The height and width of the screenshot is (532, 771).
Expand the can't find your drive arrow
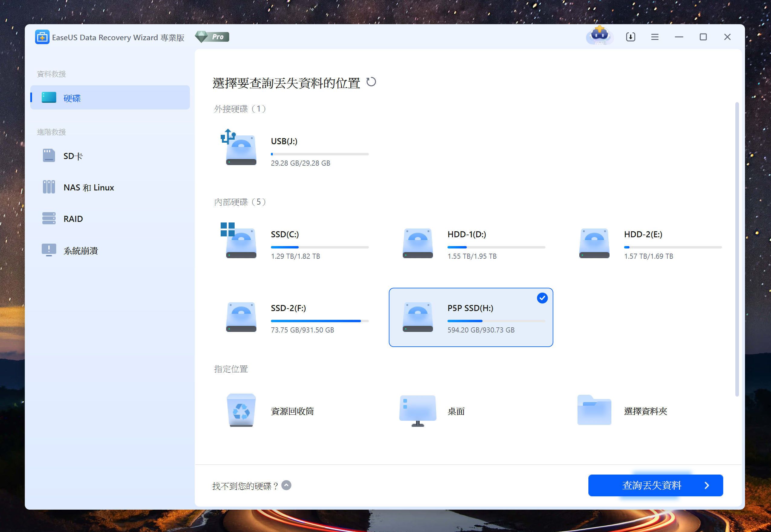point(286,485)
